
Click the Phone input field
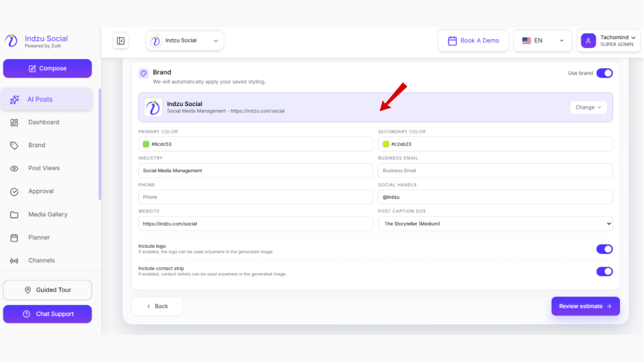[255, 198]
